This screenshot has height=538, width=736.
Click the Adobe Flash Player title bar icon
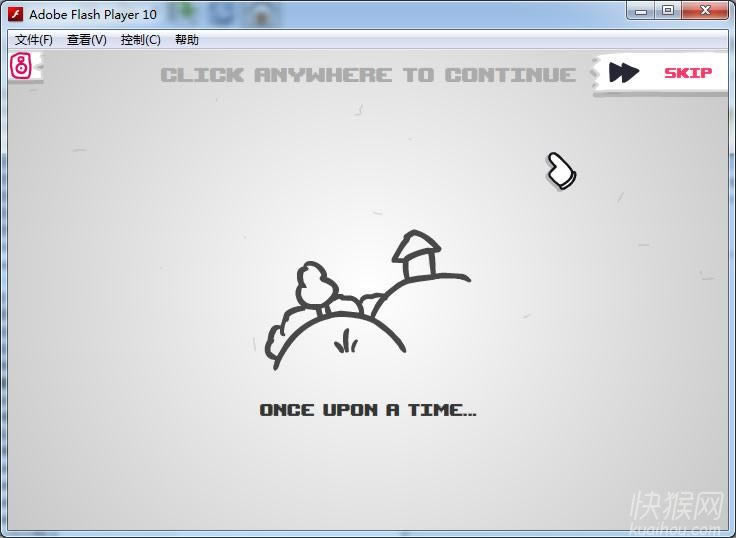pyautogui.click(x=15, y=14)
